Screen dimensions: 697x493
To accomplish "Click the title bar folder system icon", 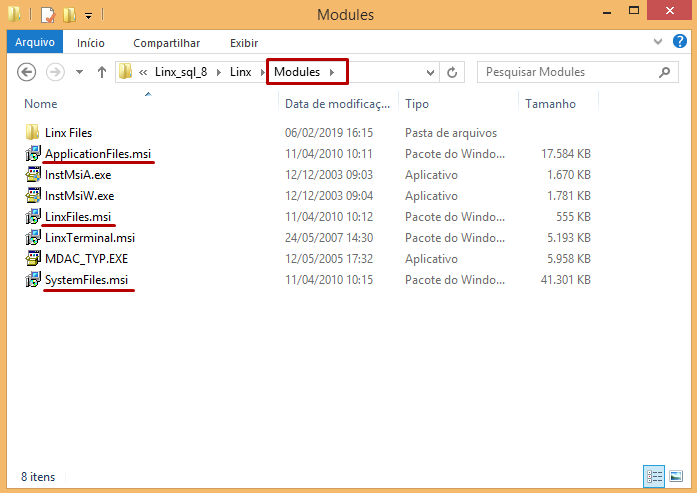I will coord(15,14).
